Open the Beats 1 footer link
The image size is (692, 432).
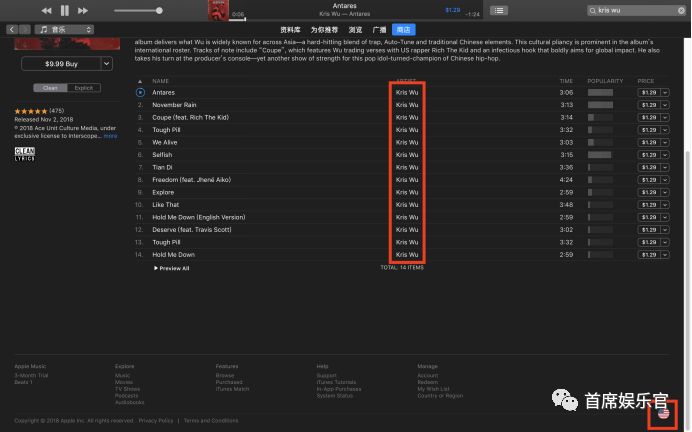pyautogui.click(x=23, y=382)
